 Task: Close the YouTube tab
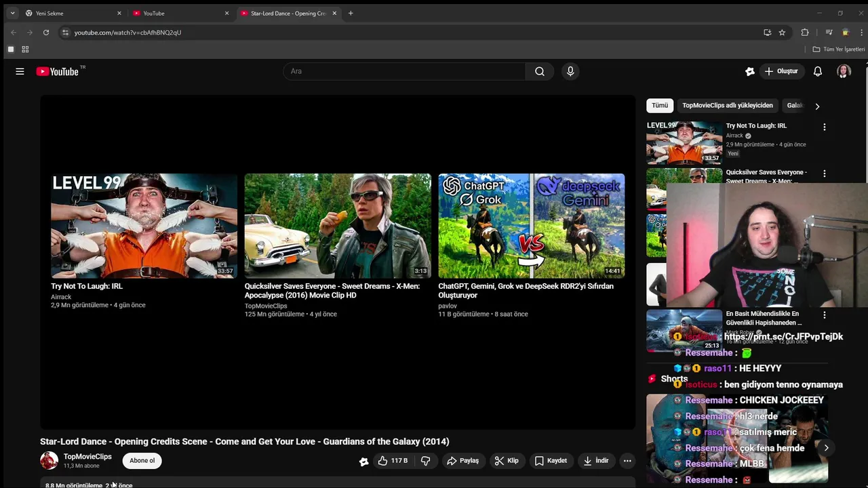pyautogui.click(x=226, y=13)
